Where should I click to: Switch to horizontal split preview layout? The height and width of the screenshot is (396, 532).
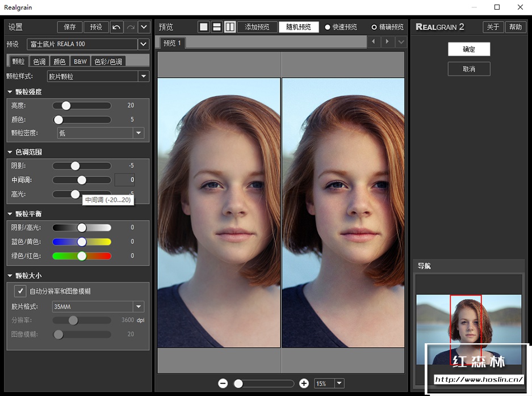(216, 27)
